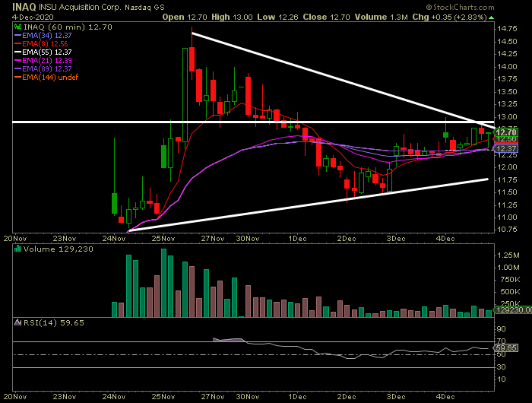The width and height of the screenshot is (532, 403).
Task: Click the 4Dec date label under price chart
Action: [445, 239]
